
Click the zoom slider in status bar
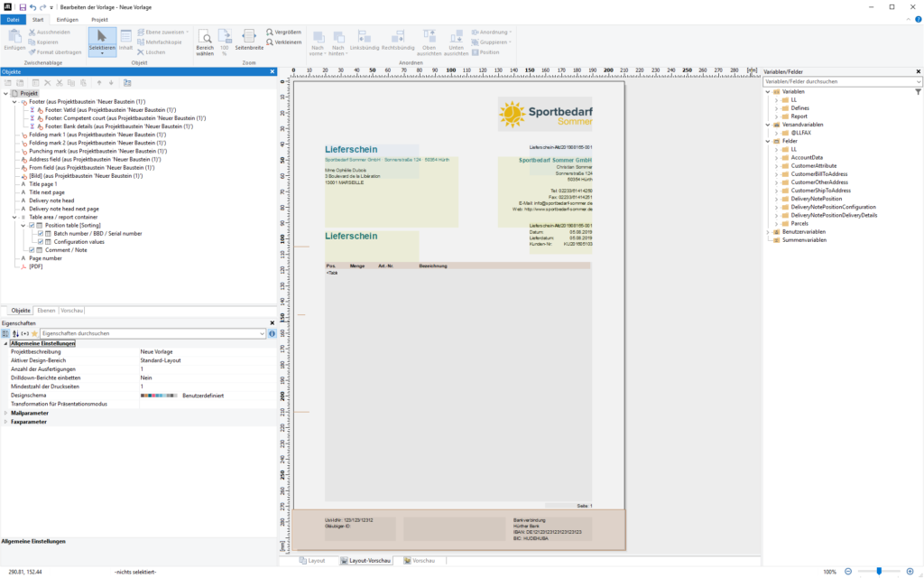click(880, 572)
